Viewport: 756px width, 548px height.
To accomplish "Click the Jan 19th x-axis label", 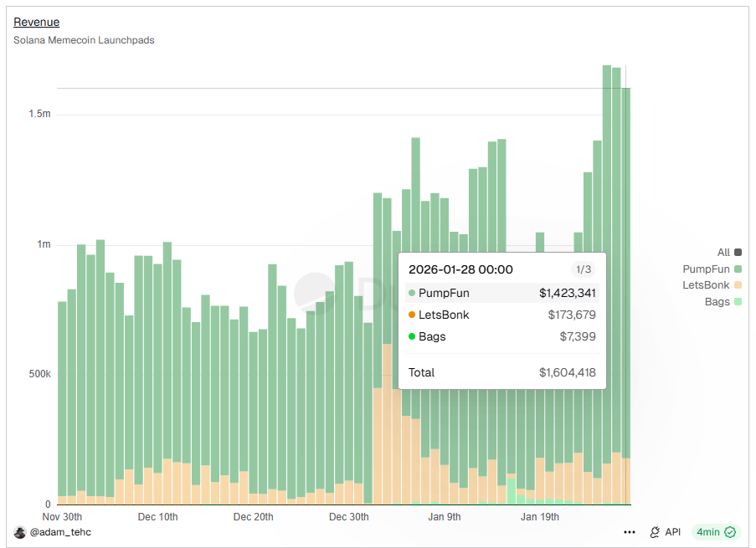I will click(x=540, y=517).
